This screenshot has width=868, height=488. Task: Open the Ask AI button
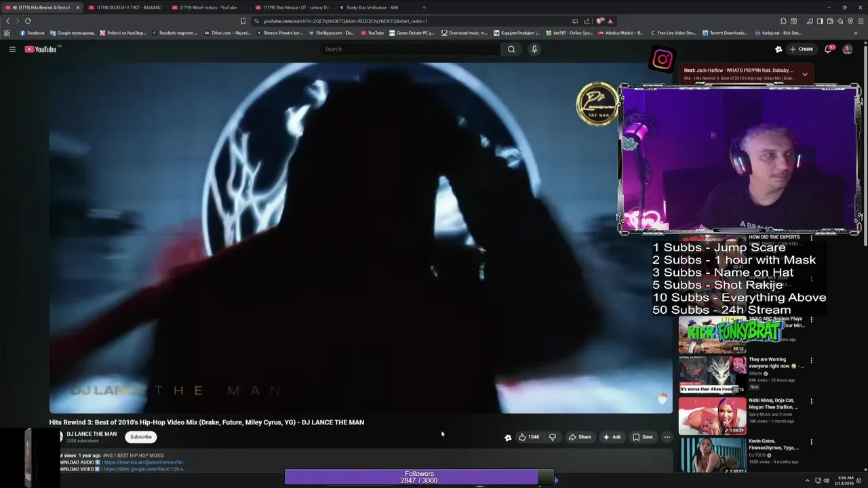click(x=612, y=437)
